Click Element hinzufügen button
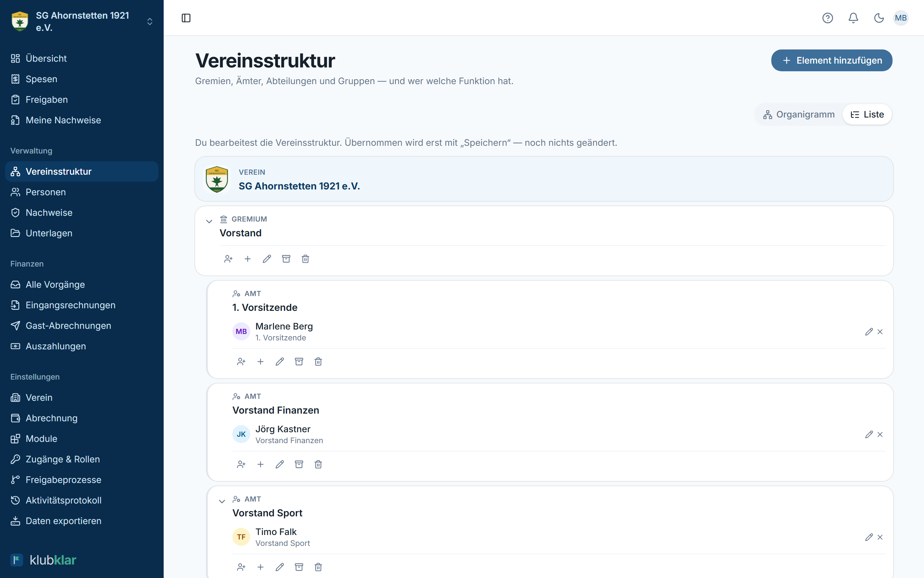 (x=832, y=60)
